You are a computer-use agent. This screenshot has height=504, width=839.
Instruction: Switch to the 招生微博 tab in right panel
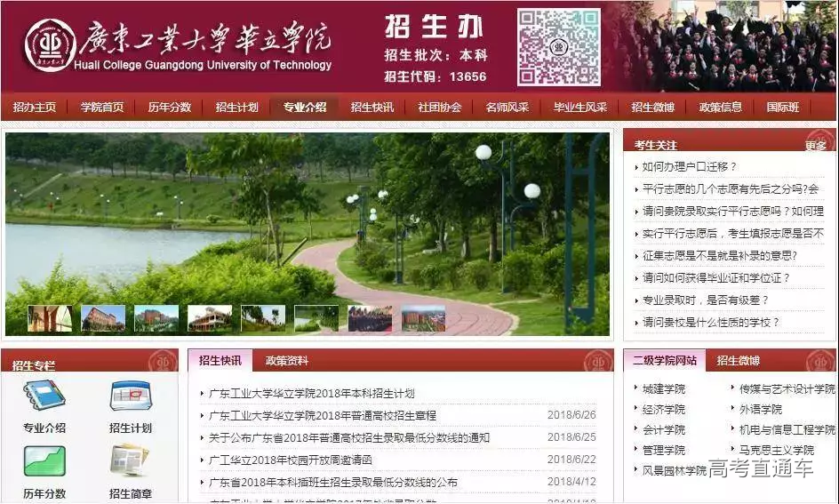point(739,361)
